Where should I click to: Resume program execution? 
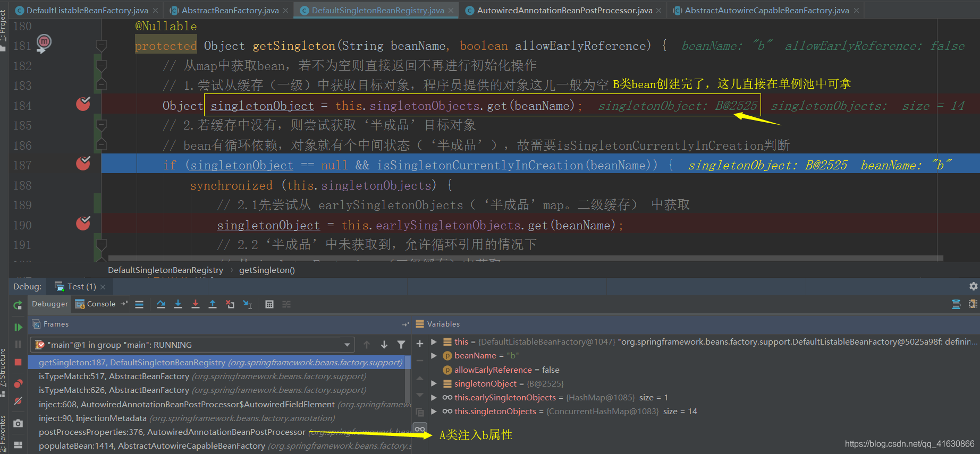18,327
